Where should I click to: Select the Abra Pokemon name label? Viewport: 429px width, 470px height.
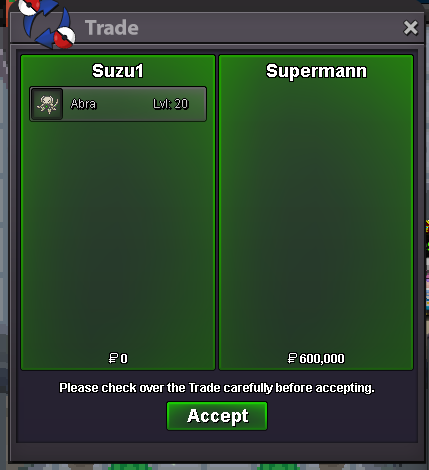tap(83, 104)
